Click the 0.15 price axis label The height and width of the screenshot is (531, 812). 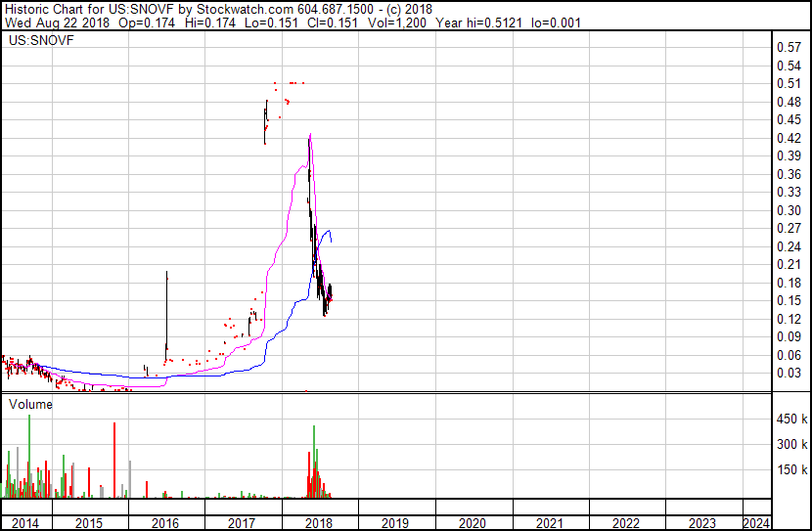tap(789, 300)
